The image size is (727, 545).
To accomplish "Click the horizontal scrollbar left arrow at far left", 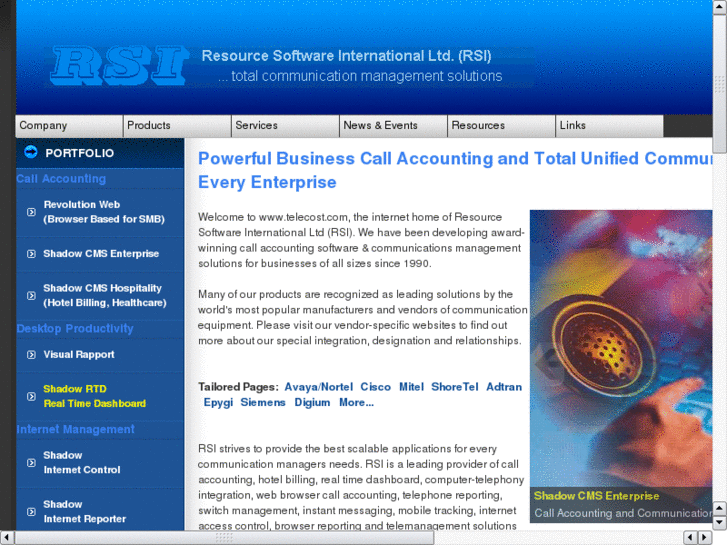I will tap(6, 538).
